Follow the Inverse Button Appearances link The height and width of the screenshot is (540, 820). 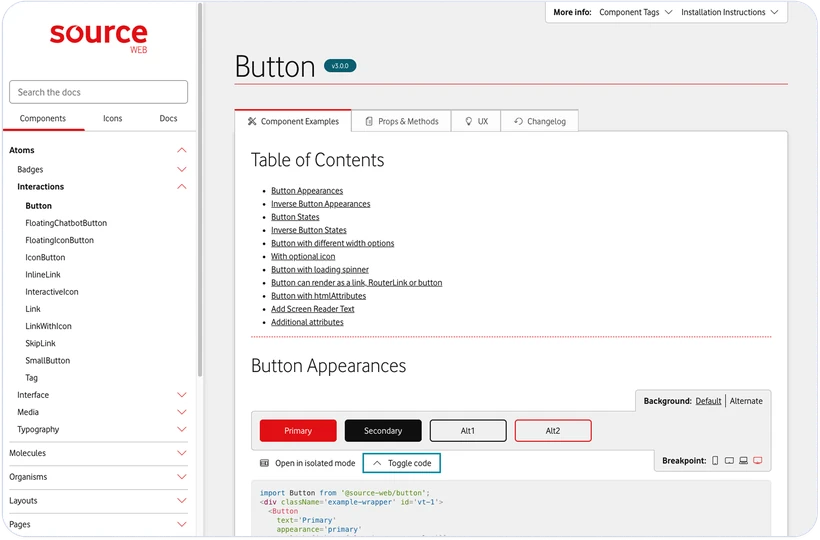click(x=321, y=204)
